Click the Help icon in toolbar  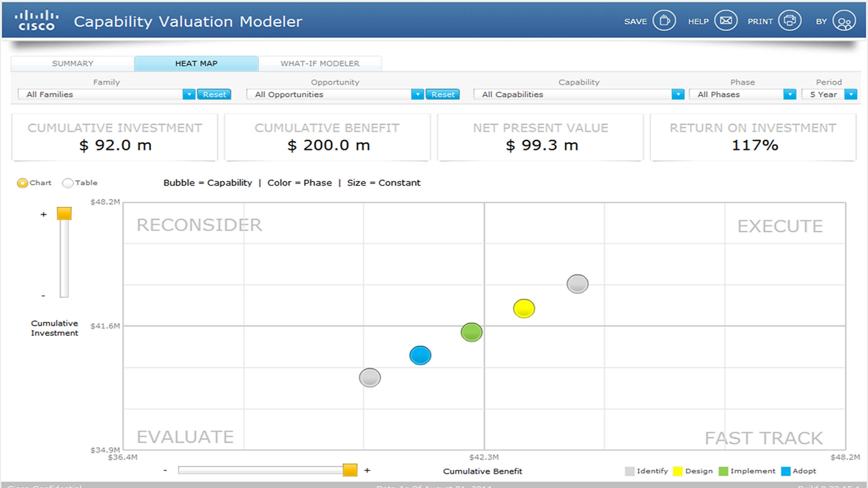coord(726,21)
